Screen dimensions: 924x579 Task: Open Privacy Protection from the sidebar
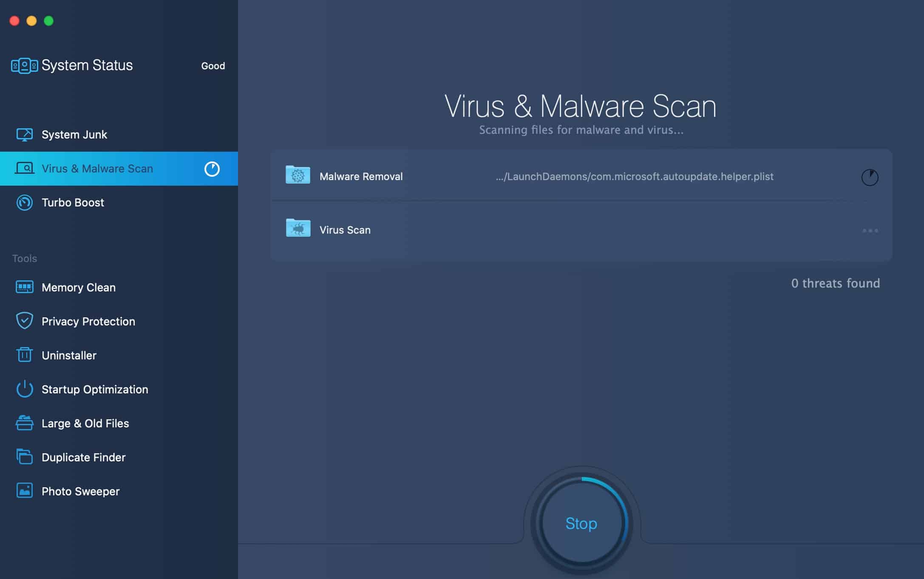click(x=88, y=322)
